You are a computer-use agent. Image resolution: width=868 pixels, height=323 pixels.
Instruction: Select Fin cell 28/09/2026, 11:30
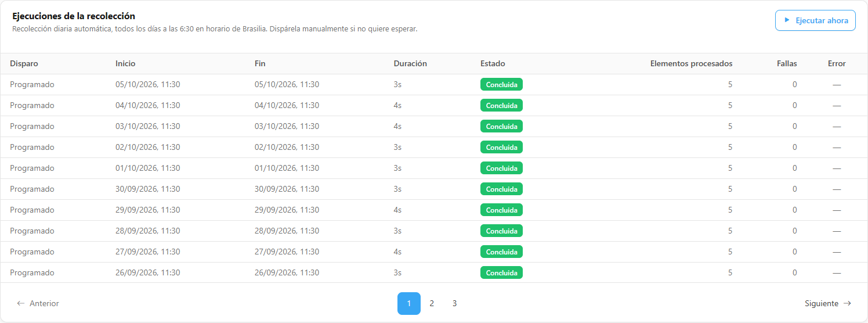point(287,231)
